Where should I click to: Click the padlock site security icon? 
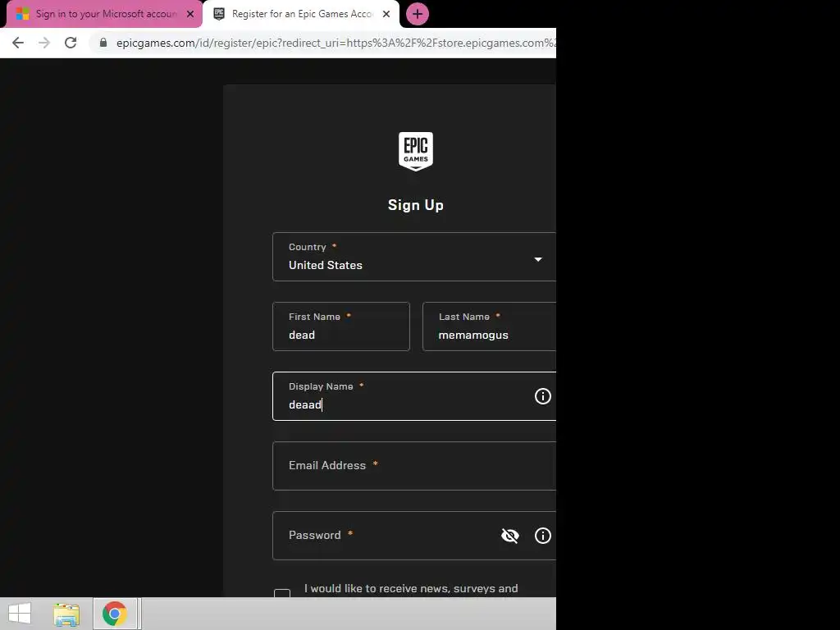point(103,43)
